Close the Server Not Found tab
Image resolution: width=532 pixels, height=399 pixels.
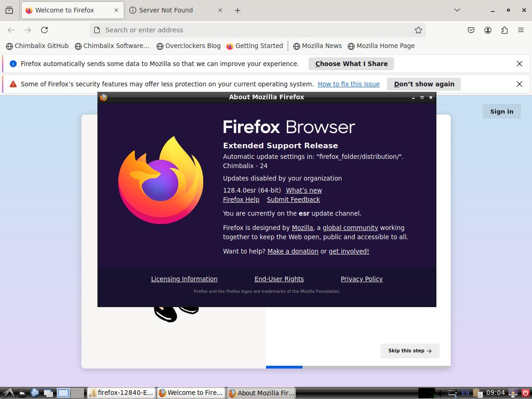point(220,10)
